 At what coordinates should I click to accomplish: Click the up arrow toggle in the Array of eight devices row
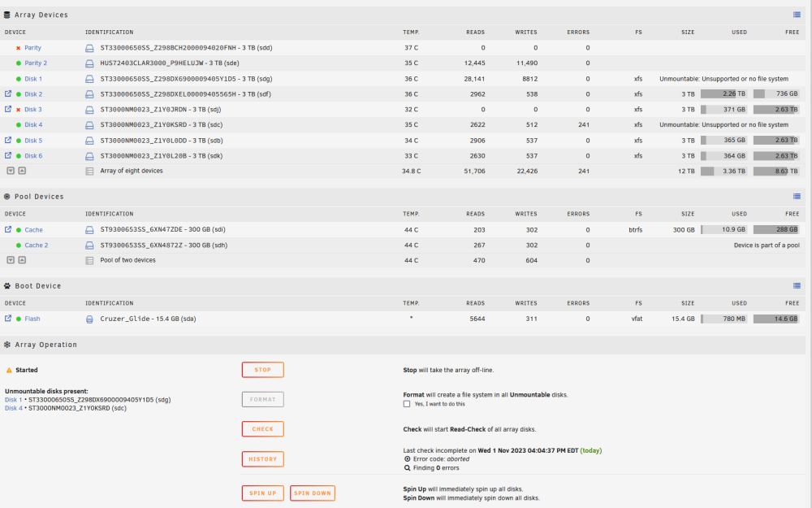tap(22, 171)
